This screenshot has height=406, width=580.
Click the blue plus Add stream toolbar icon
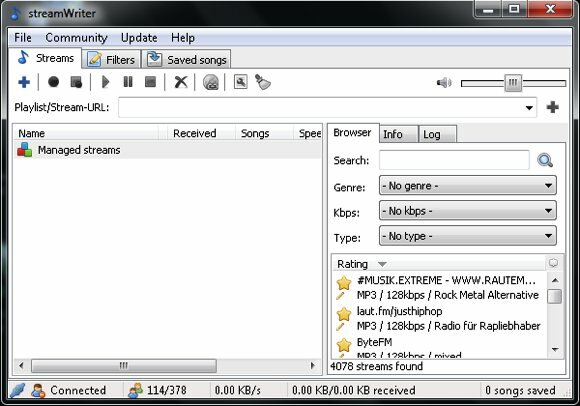24,82
